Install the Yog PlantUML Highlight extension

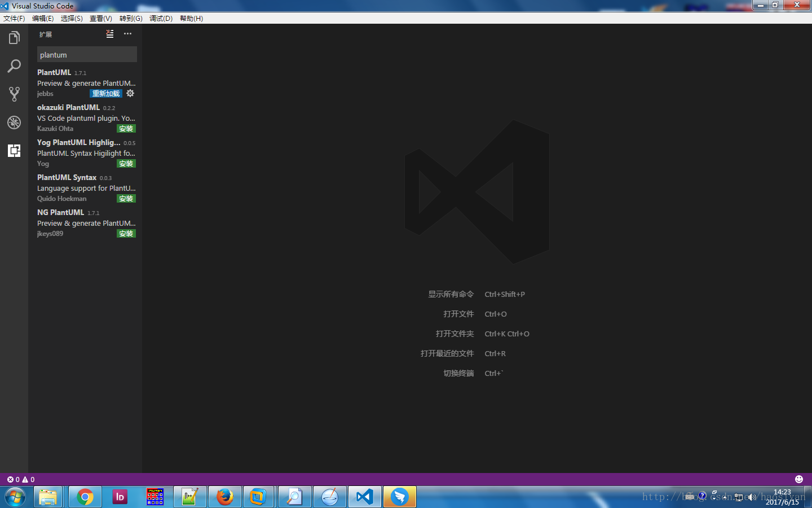[x=126, y=164]
